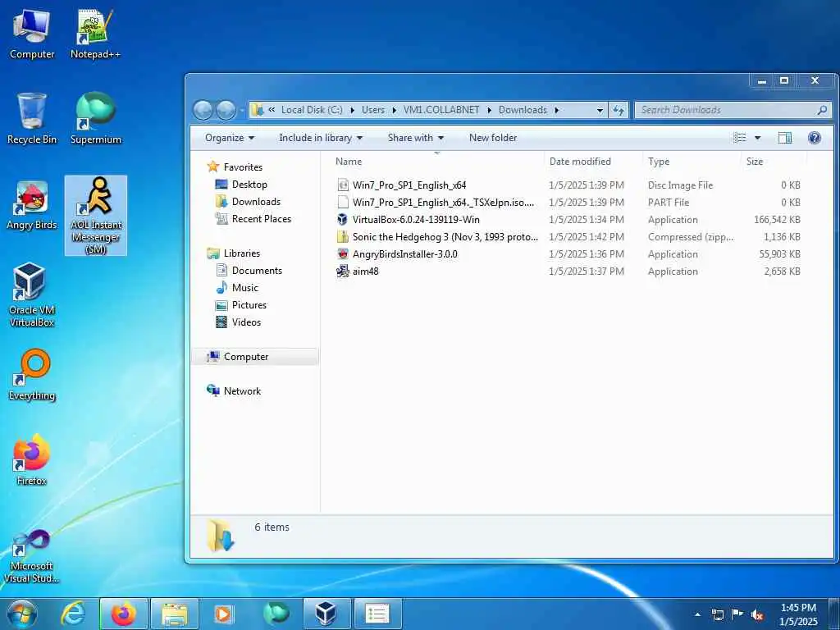Select the AOL Instant Messenger desktop shortcut

(96, 216)
